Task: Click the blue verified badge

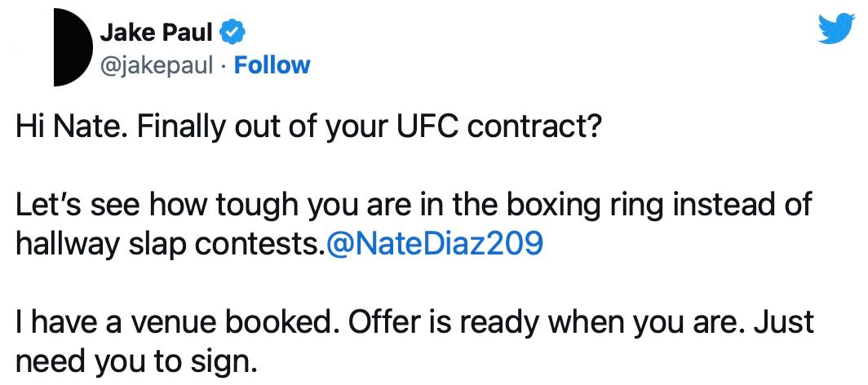Action: click(234, 33)
